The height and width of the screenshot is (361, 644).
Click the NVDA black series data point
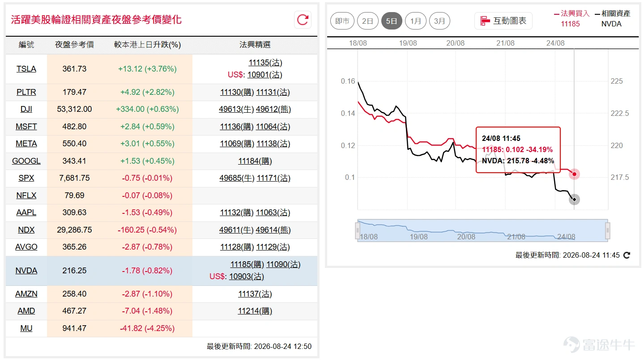(574, 199)
